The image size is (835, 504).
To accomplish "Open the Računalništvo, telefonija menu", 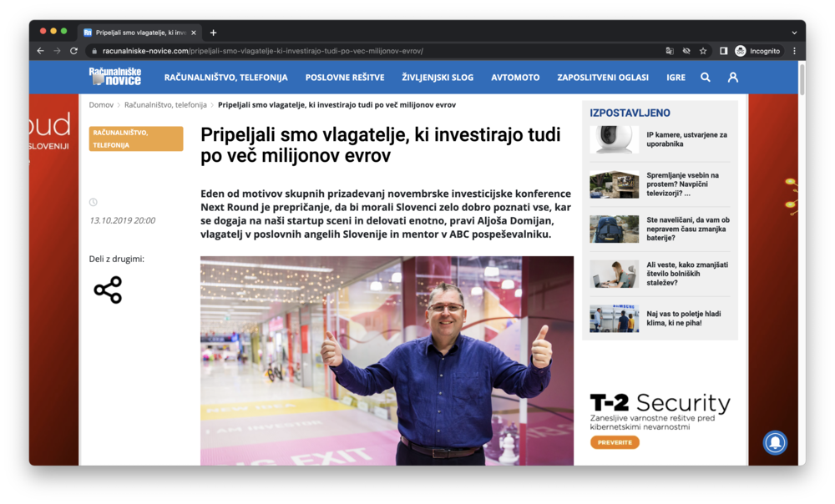I will click(225, 78).
